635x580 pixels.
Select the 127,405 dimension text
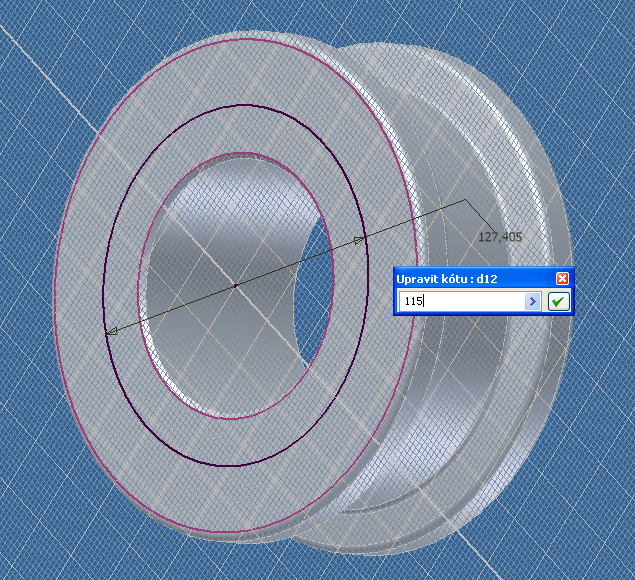click(500, 237)
